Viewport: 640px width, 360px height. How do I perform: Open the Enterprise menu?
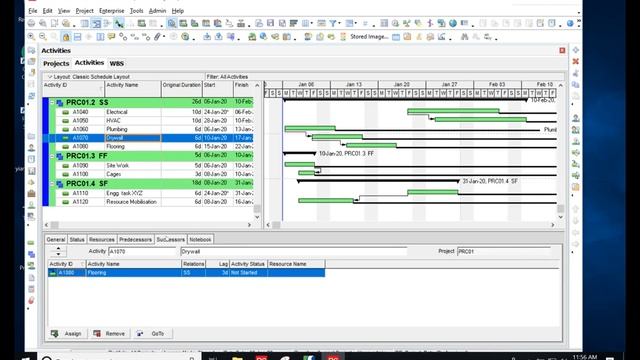click(x=111, y=11)
